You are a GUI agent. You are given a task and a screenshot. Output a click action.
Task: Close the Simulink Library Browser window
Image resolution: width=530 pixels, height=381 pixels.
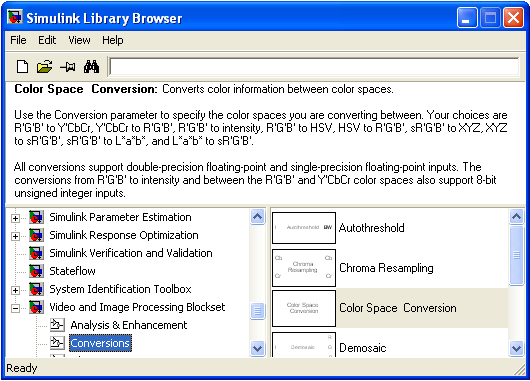[x=513, y=18]
